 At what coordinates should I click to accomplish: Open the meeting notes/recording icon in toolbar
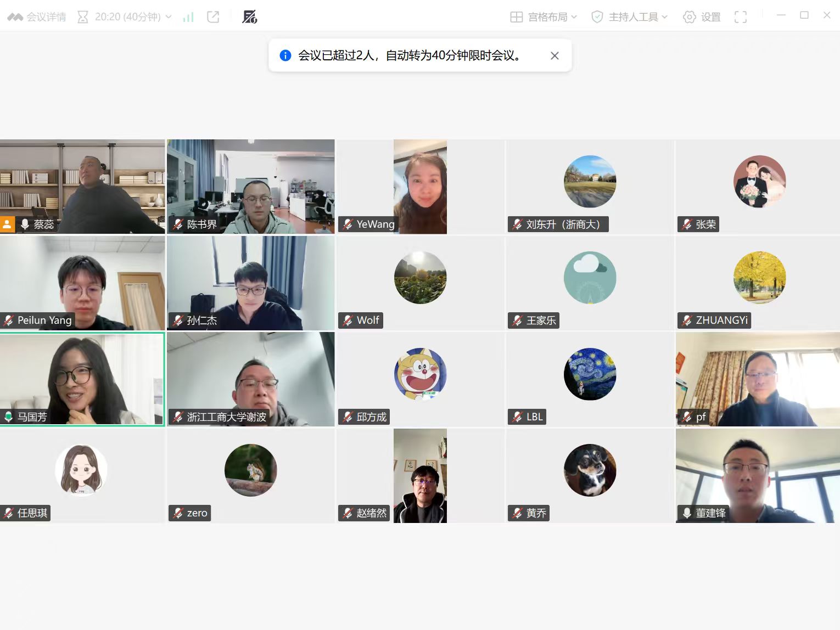coord(250,16)
